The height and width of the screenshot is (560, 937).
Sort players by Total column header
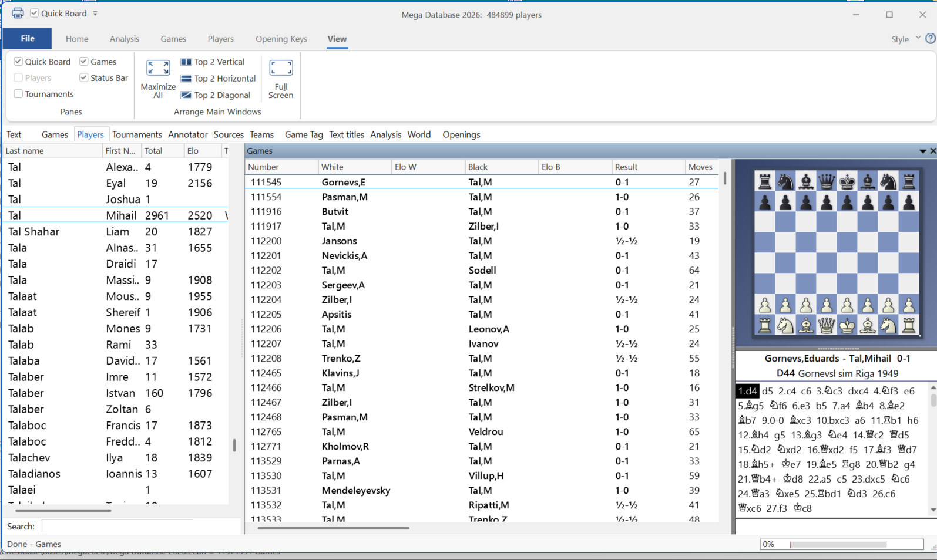[x=163, y=151]
